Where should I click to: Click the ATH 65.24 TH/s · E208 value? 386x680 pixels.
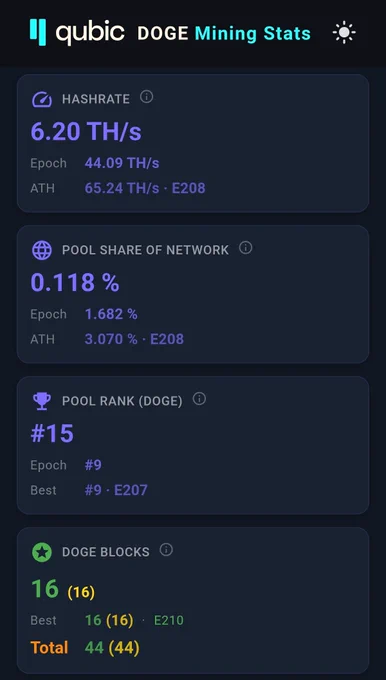click(145, 188)
